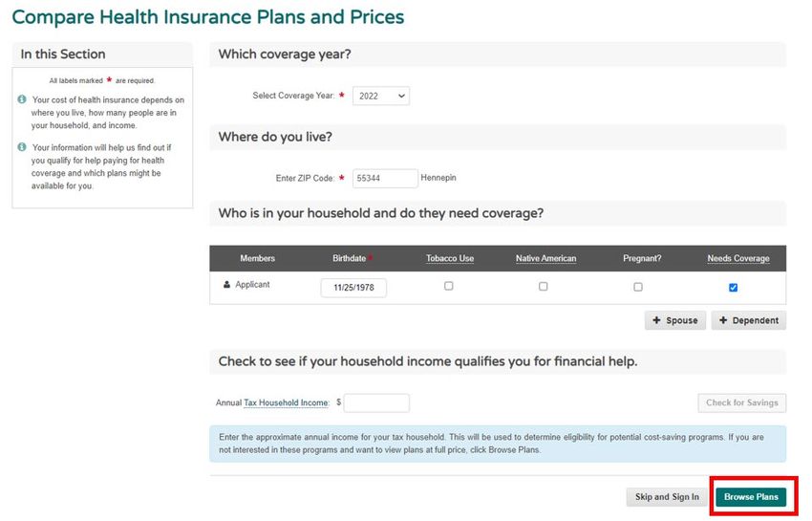Tick the Pregnant checkbox for Applicant
812x521 pixels.
coord(638,287)
